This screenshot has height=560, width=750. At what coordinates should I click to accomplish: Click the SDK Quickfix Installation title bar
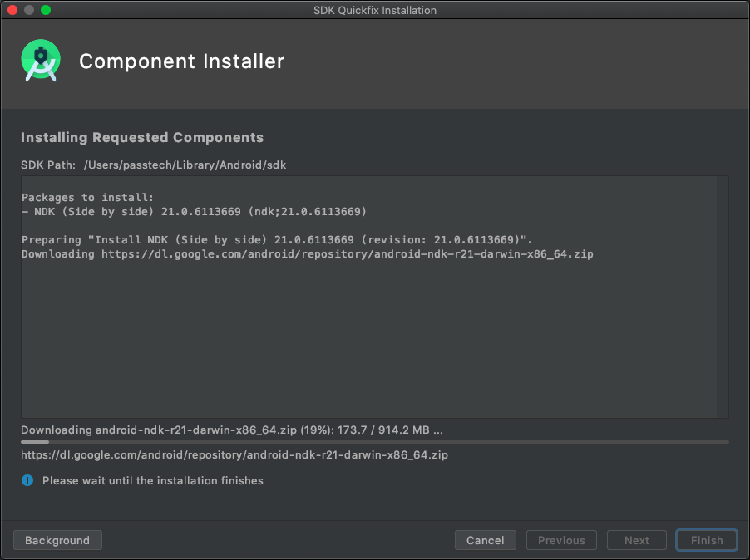375,10
